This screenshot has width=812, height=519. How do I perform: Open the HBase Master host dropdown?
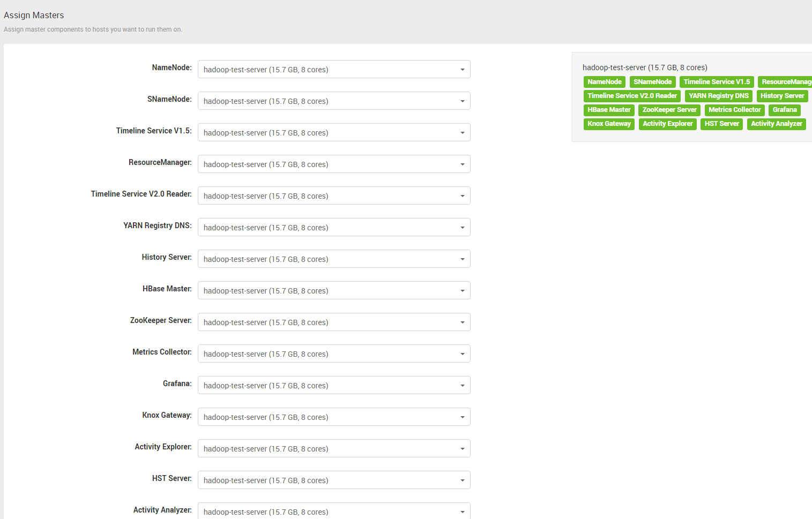point(333,291)
